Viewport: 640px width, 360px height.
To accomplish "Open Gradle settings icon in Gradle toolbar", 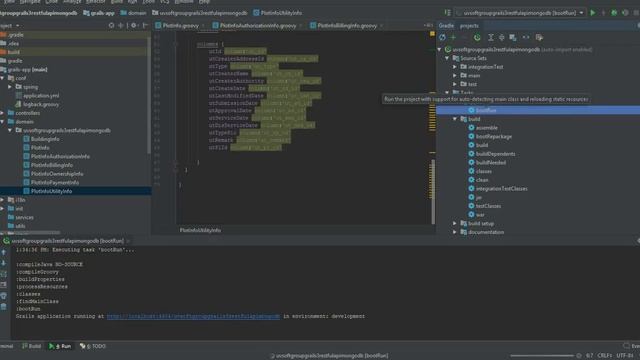I will (539, 38).
